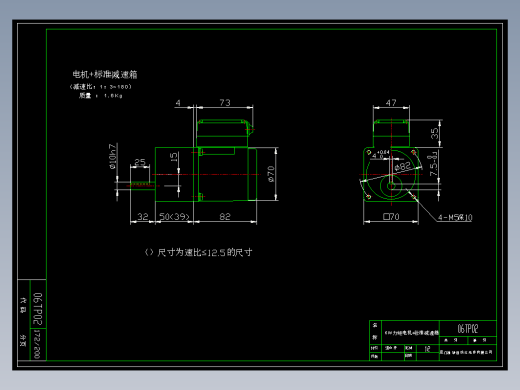The width and height of the screenshot is (520, 390).
Task: Select the note "尺寸为速比≤12.5的尺寸"
Action: coord(205,252)
